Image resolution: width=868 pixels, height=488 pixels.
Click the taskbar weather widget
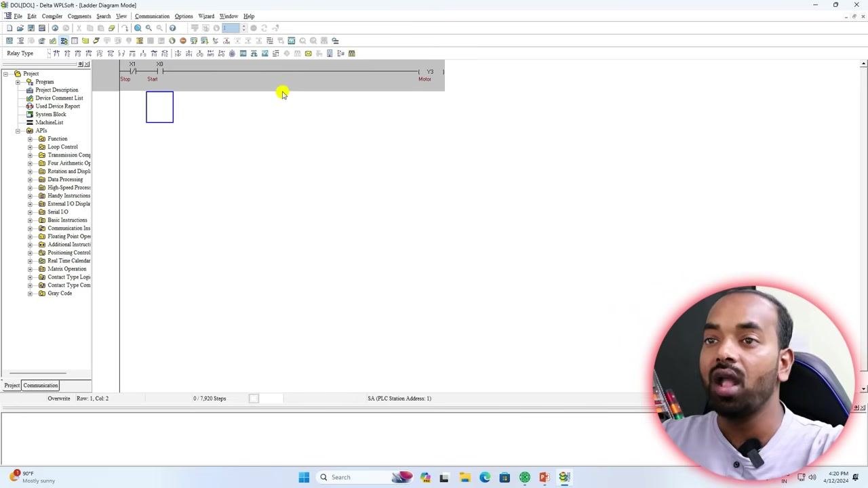click(x=32, y=477)
